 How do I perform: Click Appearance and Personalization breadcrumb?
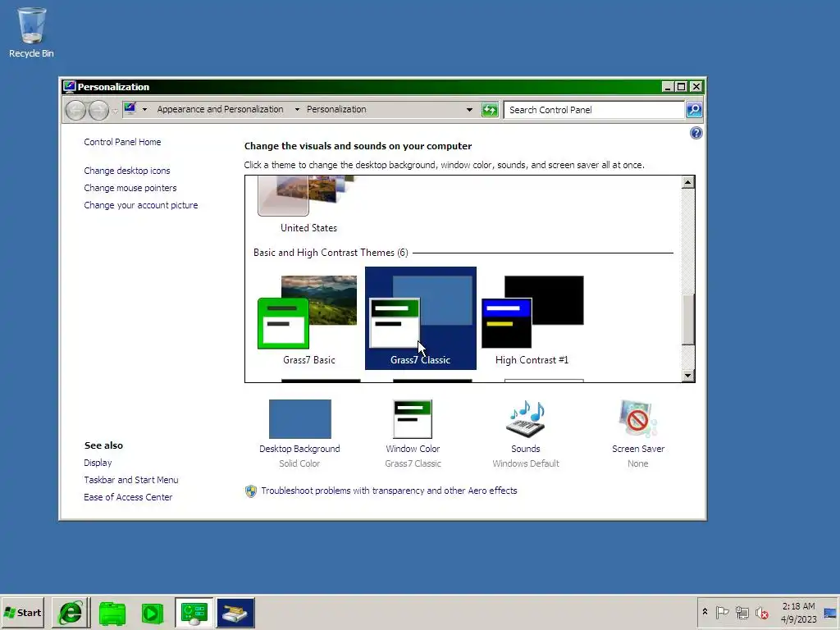(220, 109)
